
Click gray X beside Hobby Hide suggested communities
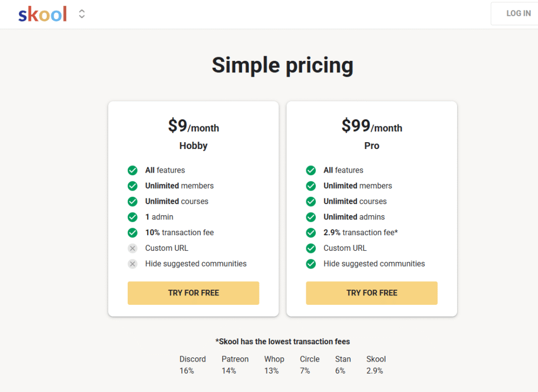[x=132, y=263]
